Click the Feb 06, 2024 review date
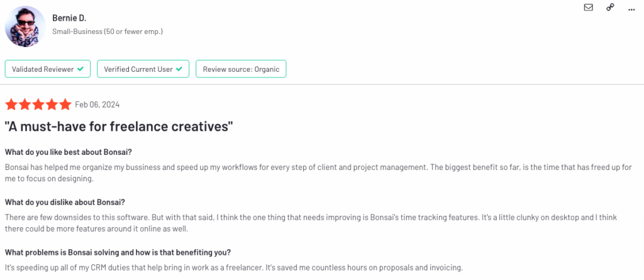The image size is (644, 280). click(x=97, y=105)
